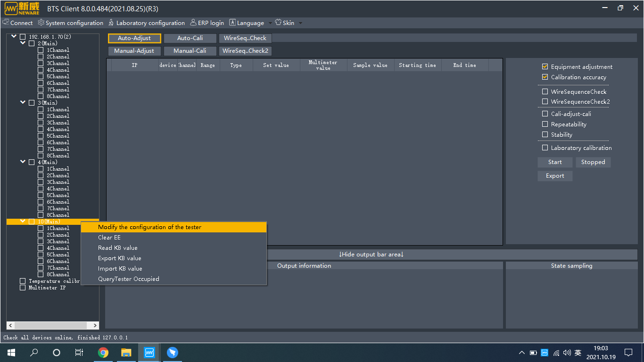Enable the WireSequenceCheck checkbox
Screen dimensions: 644x362
coord(545,92)
